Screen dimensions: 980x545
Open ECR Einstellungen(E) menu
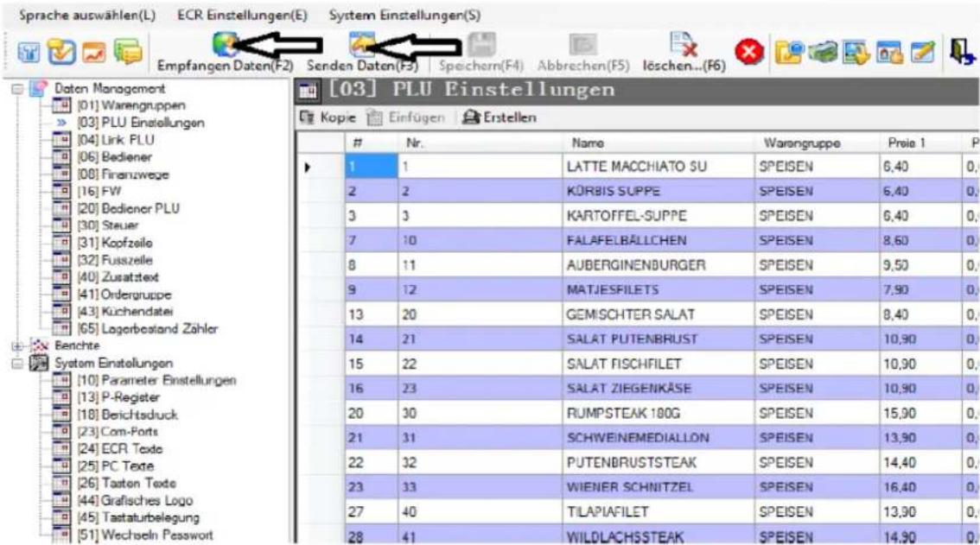click(x=243, y=15)
